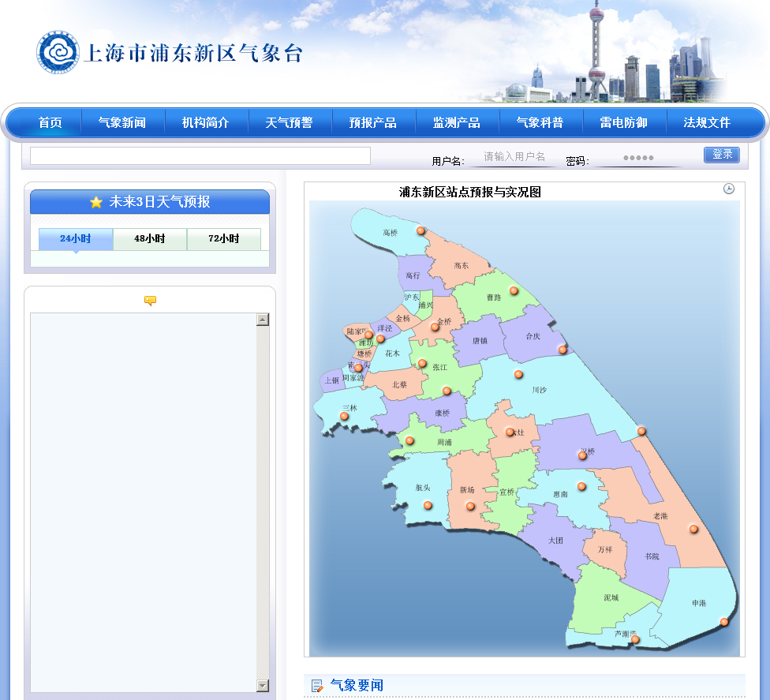Click the 登录 login button
The height and width of the screenshot is (700, 770).
click(722, 154)
